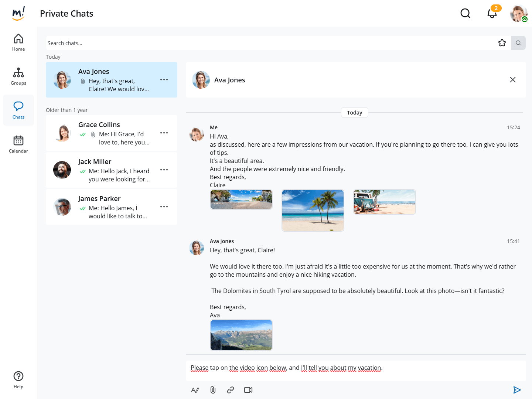Click the video call icon below message box
Image resolution: width=532 pixels, height=399 pixels.
tap(248, 390)
